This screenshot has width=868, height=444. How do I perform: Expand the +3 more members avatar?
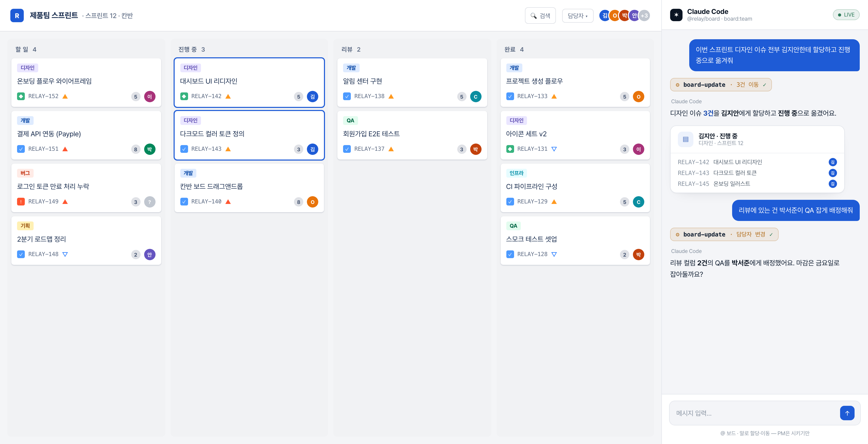pos(644,15)
